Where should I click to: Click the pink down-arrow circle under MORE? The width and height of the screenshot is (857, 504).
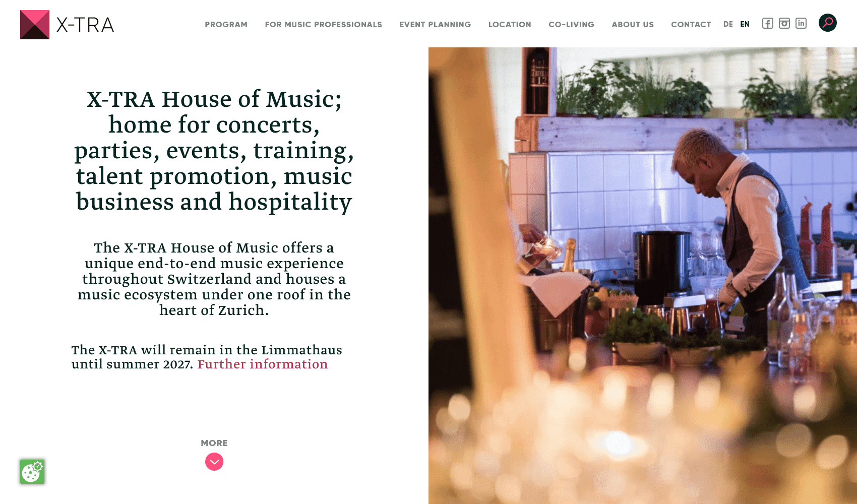pos(214,462)
